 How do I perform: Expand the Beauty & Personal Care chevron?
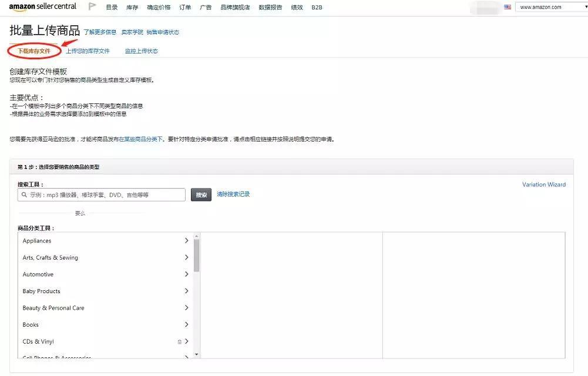click(186, 308)
